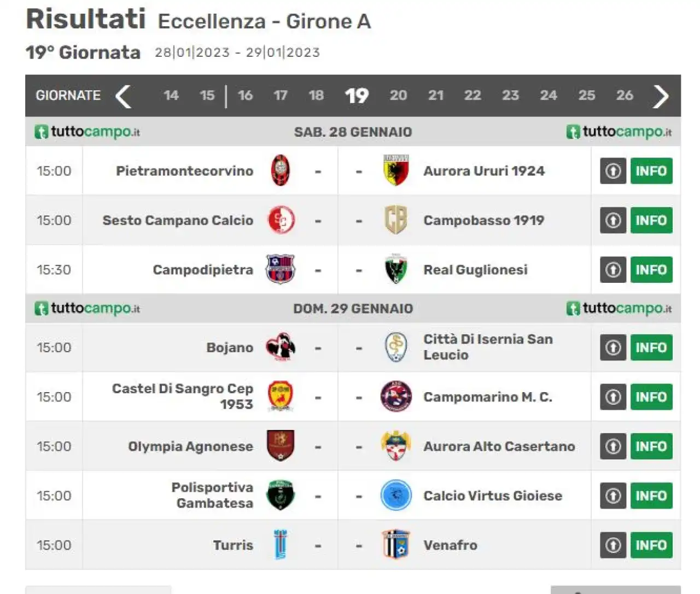The image size is (700, 594).
Task: Open Polisportiva Gambatesa team link
Action: coord(212,495)
